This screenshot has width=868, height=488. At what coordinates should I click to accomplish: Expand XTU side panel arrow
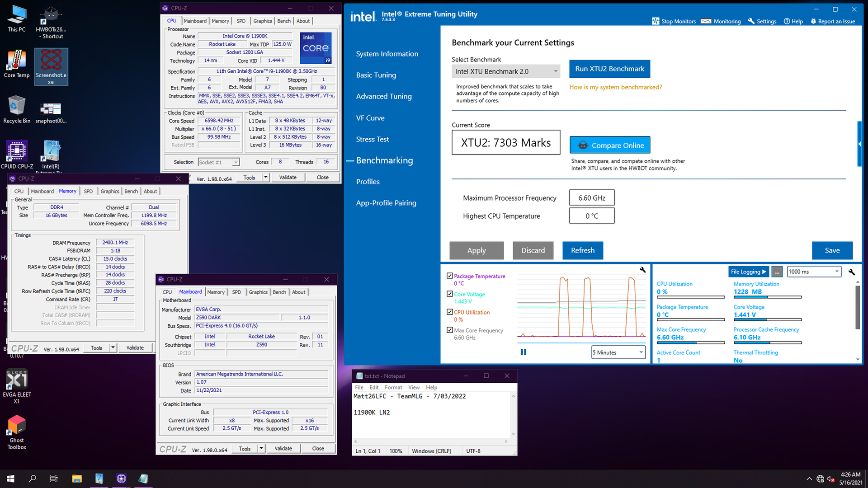[859, 144]
